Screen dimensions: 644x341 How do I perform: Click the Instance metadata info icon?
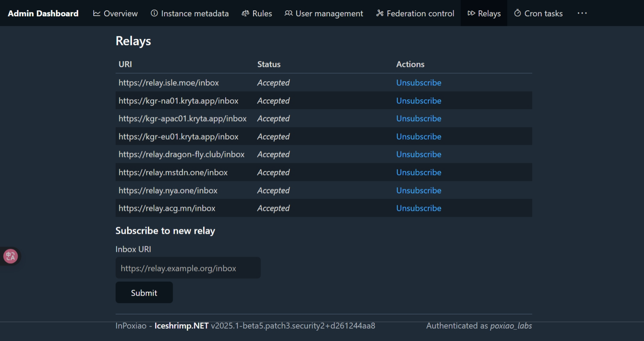(x=154, y=13)
